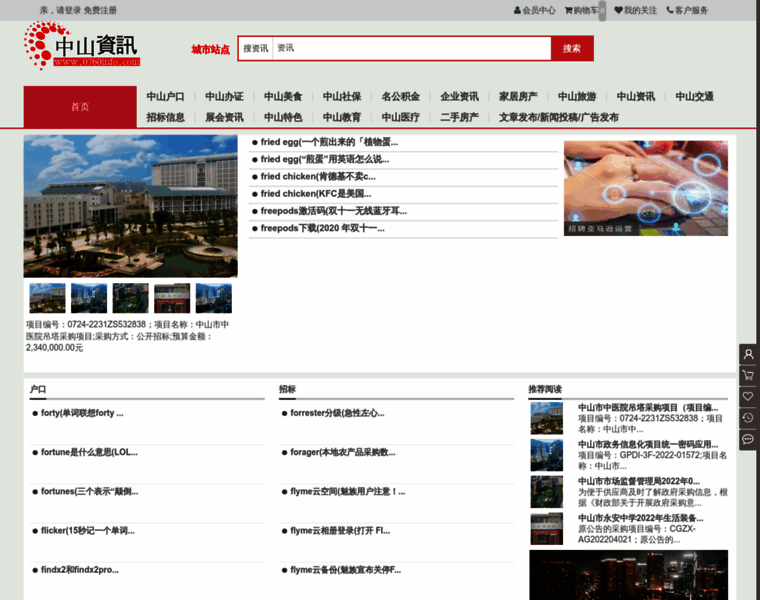
Task: Open the 中山美食 menu item
Action: click(x=283, y=96)
